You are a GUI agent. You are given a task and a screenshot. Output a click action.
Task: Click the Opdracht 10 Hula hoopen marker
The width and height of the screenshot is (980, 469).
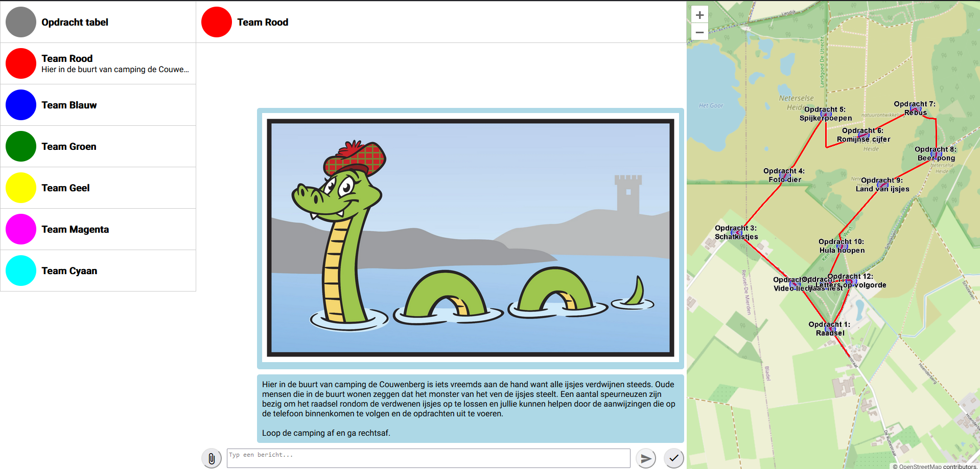(842, 247)
